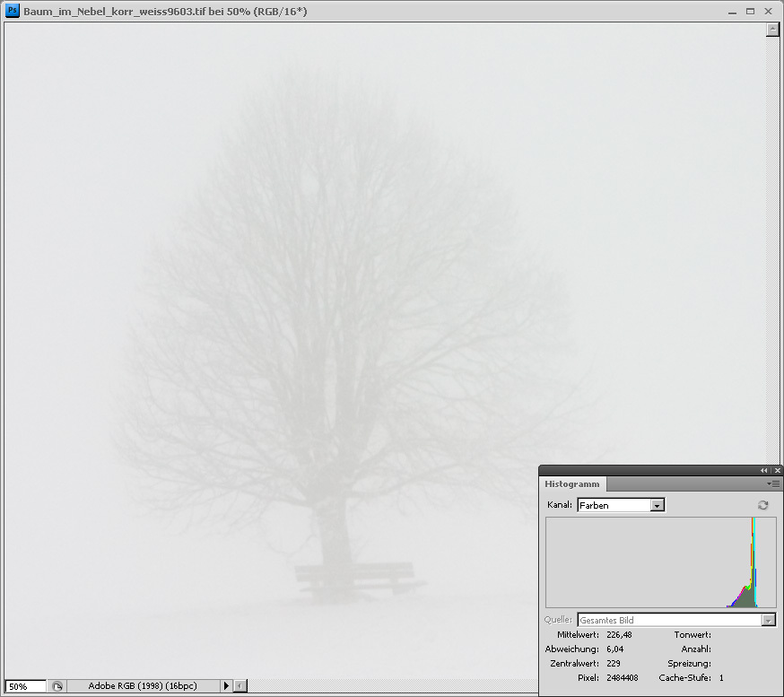Click the Cache-Stufe label
Image resolution: width=784 pixels, height=697 pixels.
[x=685, y=678]
